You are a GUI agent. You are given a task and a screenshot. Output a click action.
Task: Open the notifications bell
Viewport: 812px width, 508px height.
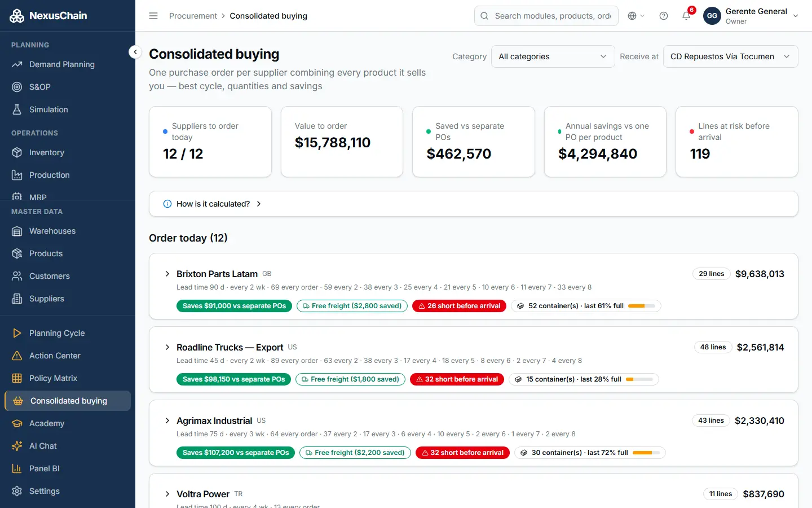686,16
